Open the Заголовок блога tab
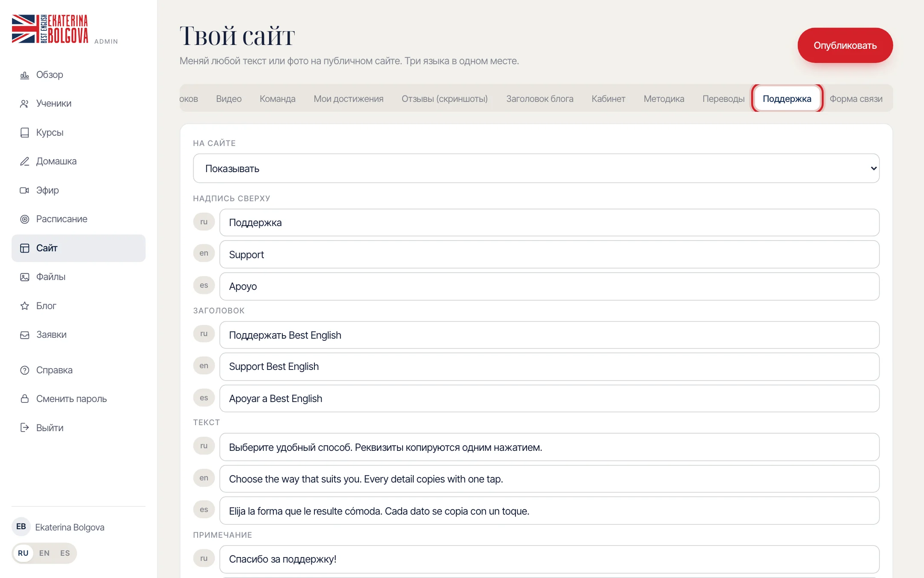 point(539,99)
